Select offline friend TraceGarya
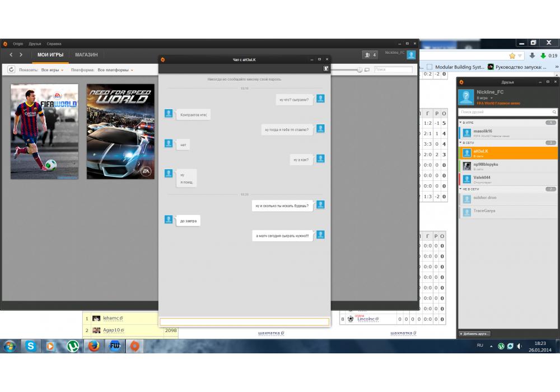Screen dimensions: 560x392 [x=508, y=212]
